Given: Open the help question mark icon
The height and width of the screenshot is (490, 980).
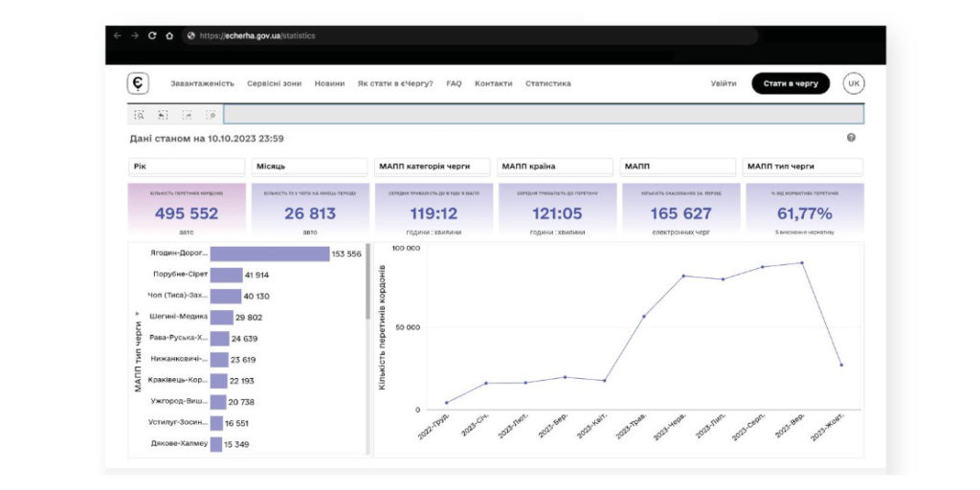Looking at the screenshot, I should click(x=851, y=138).
